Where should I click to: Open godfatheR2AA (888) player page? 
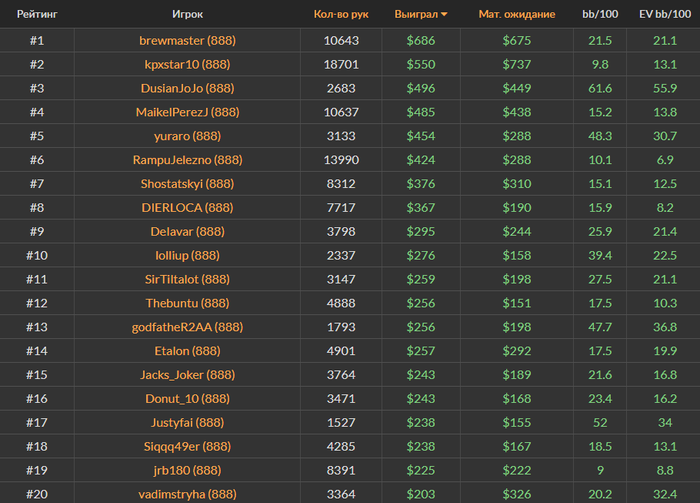tap(188, 327)
